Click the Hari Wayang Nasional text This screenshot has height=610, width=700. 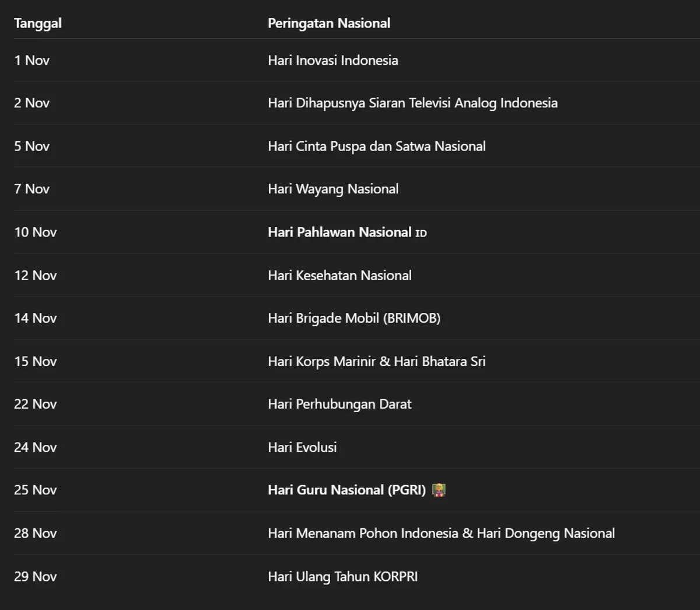point(332,189)
